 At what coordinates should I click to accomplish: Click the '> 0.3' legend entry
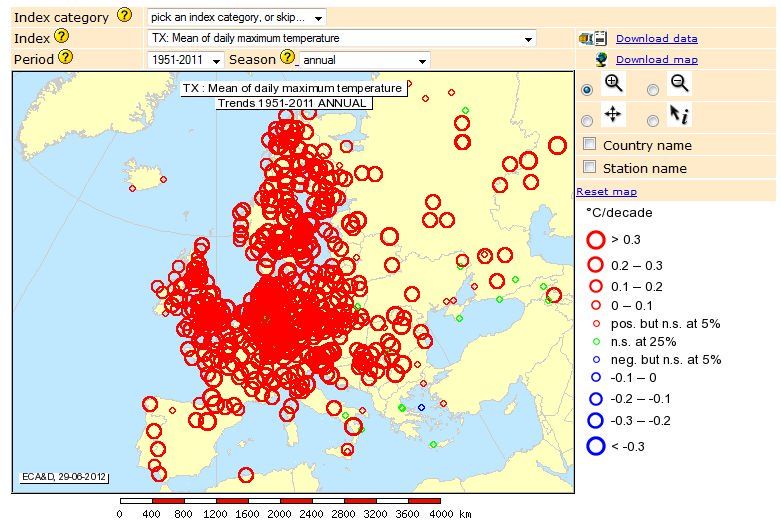click(x=614, y=240)
